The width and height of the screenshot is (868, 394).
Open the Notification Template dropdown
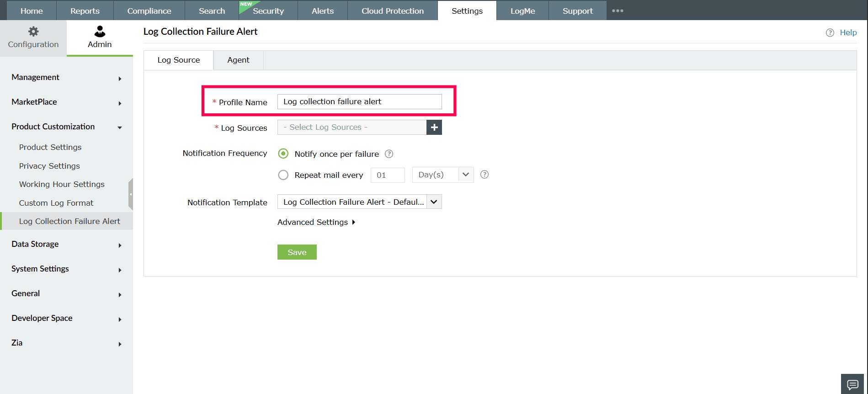[x=360, y=202]
